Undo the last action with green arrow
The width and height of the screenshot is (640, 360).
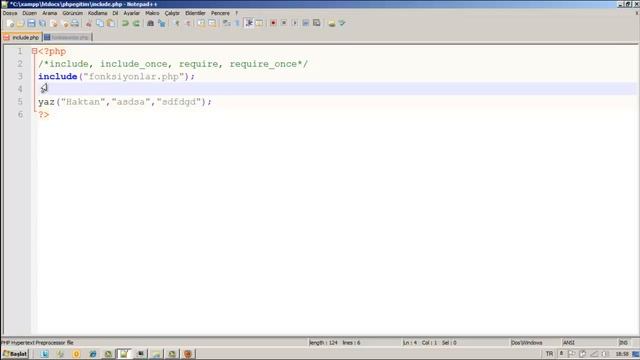tap(125, 23)
